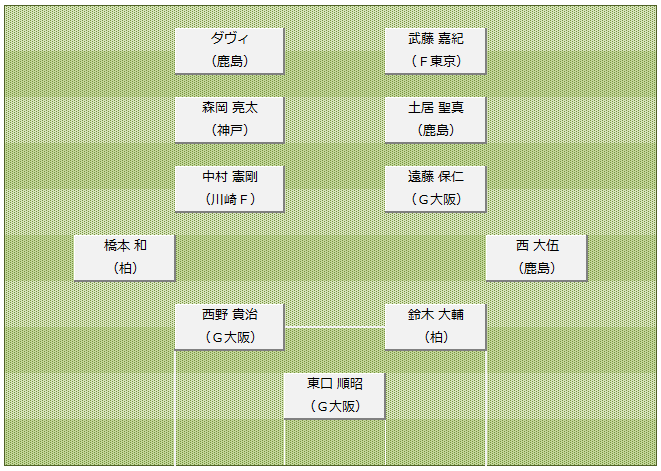Click the 中村 憲剛 (川崎F) player box
Image resolution: width=661 pixels, height=471 pixels.
point(229,188)
